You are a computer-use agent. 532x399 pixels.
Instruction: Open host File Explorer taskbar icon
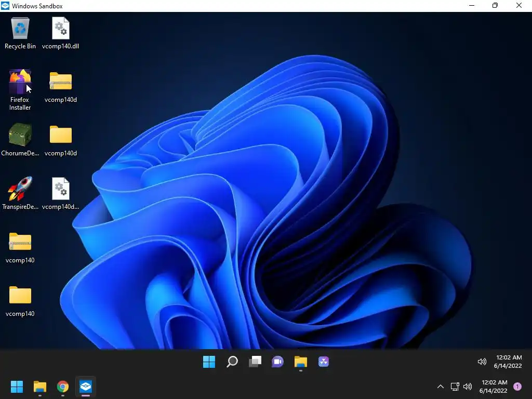point(39,387)
